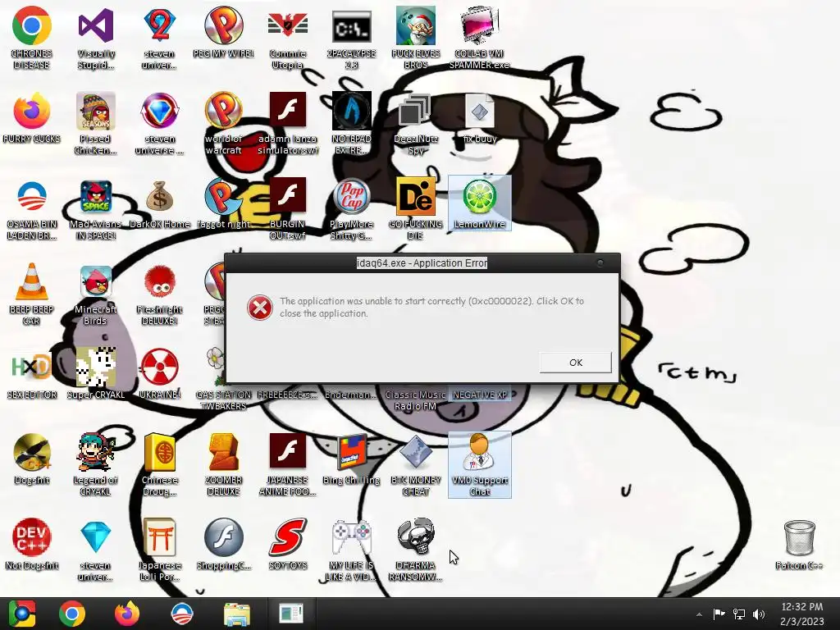Open the VM0 Support Chat icon
Screen dimensions: 840x630
point(479,464)
